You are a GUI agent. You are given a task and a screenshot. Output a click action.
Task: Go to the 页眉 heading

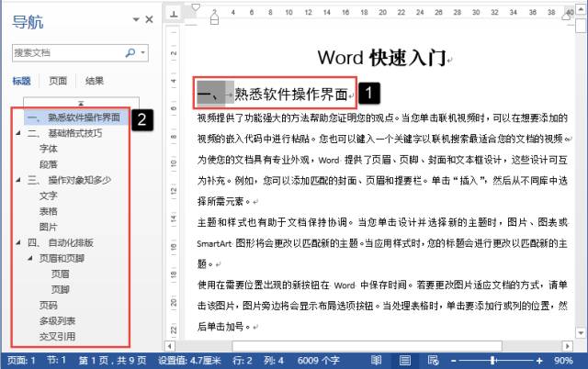[x=61, y=274]
